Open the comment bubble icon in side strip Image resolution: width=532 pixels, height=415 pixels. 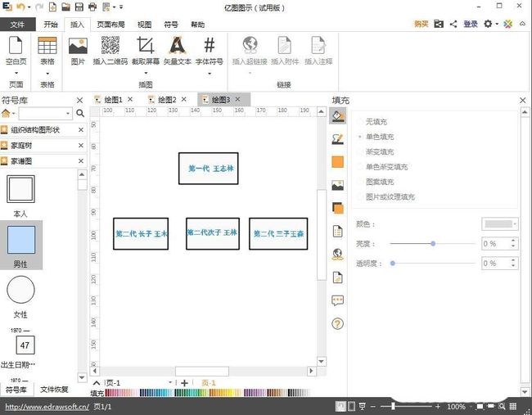click(x=337, y=300)
